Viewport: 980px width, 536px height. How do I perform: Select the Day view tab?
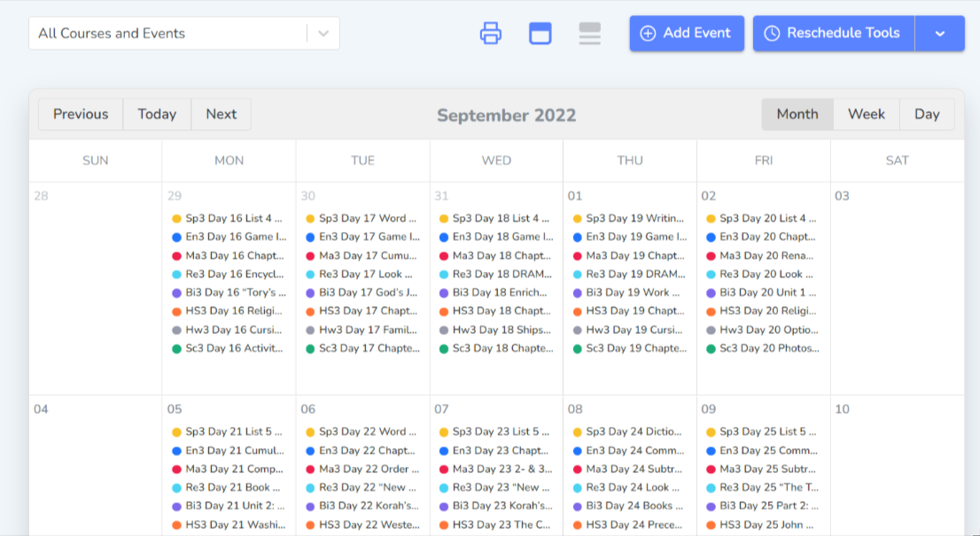click(927, 113)
